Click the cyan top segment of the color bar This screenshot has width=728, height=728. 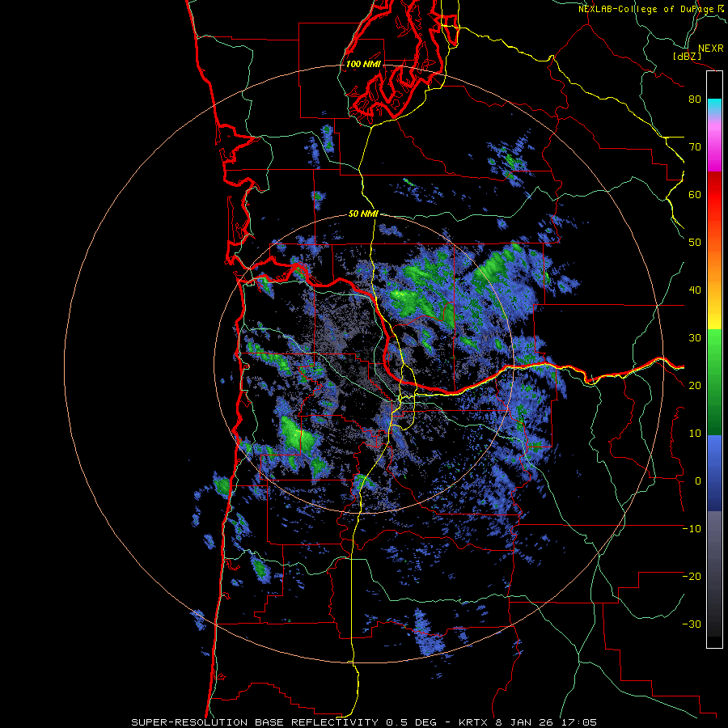pyautogui.click(x=714, y=106)
